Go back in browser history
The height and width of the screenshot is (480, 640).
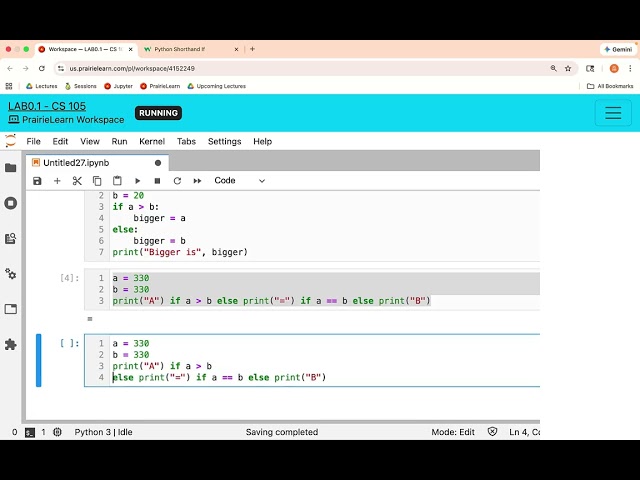coord(10,69)
